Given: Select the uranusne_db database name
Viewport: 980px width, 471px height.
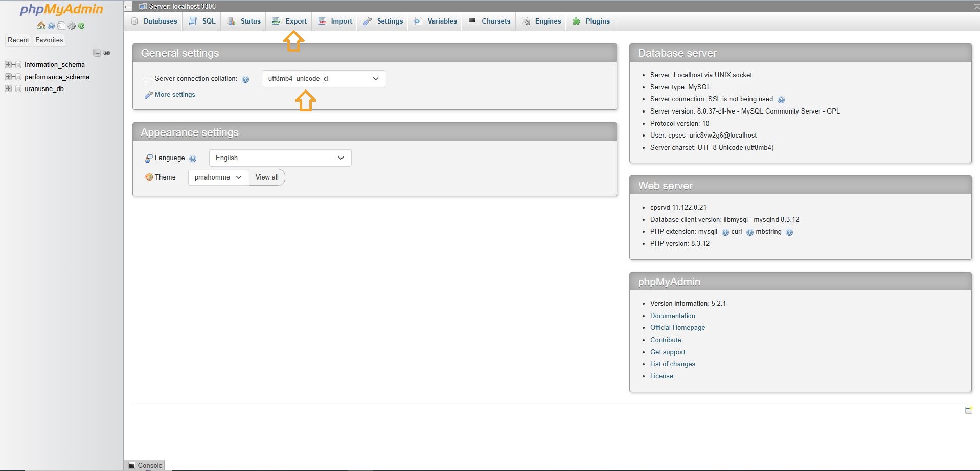Looking at the screenshot, I should (x=44, y=89).
